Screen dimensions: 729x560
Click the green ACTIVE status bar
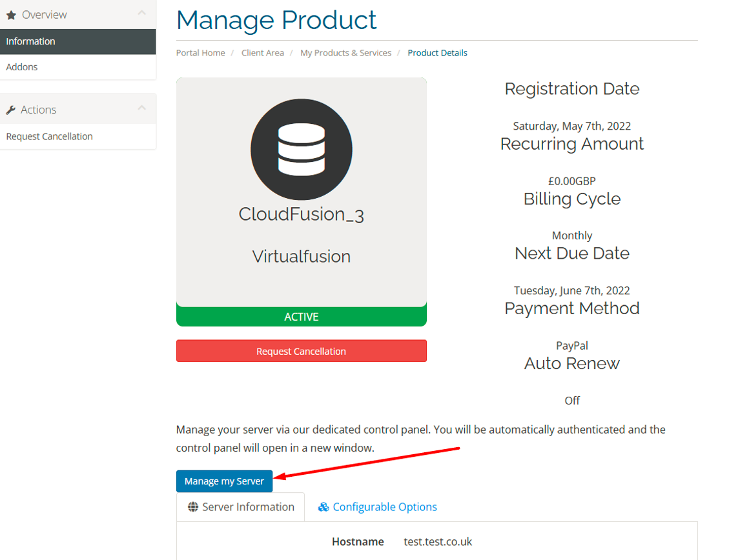[302, 317]
